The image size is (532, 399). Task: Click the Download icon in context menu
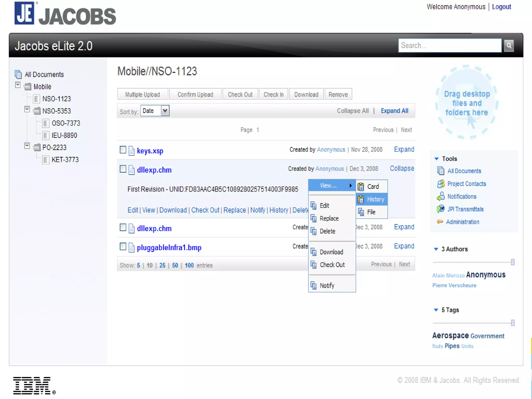314,252
